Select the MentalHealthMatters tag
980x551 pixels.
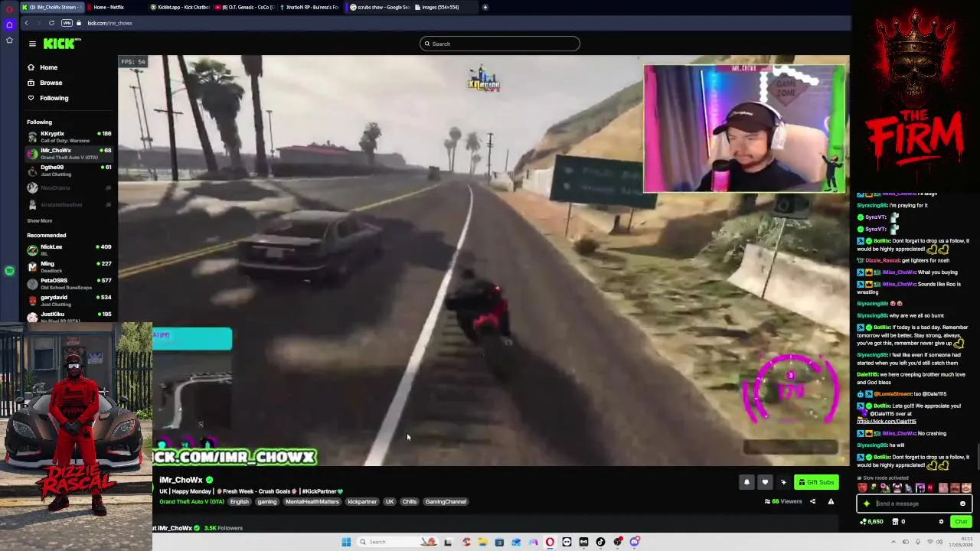tap(312, 502)
